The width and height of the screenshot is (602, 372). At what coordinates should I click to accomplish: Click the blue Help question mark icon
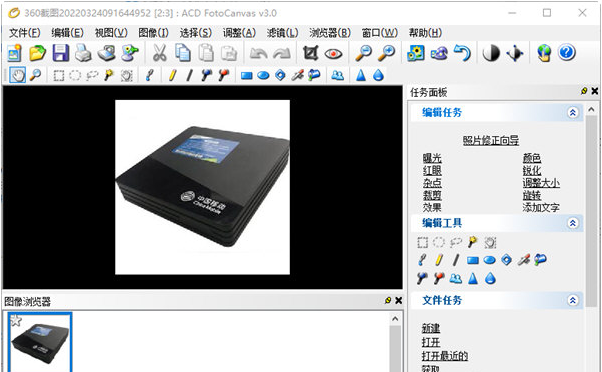567,53
